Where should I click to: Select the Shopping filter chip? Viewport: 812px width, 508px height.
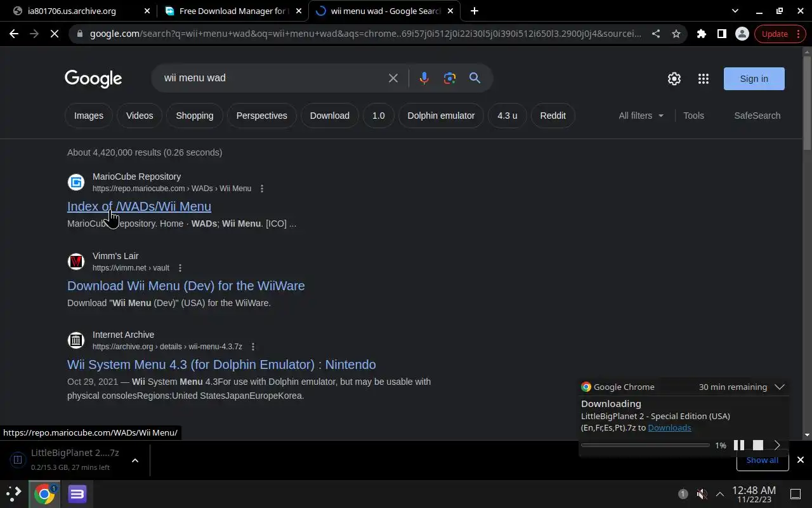(195, 116)
